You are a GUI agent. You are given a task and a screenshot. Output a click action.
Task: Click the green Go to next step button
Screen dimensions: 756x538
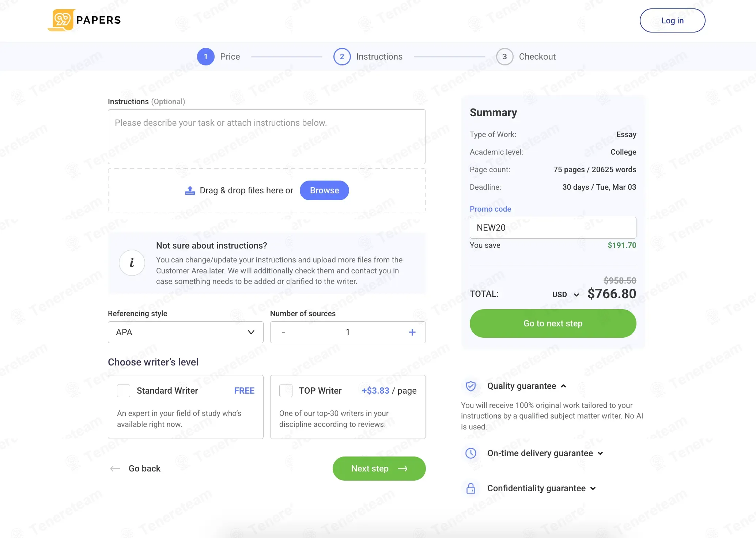click(553, 323)
